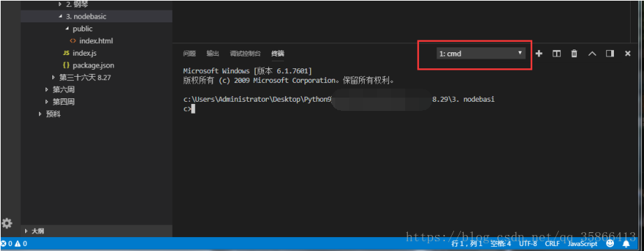This screenshot has height=251, width=644.
Task: Switch to the 问题 tab
Action: point(189,53)
